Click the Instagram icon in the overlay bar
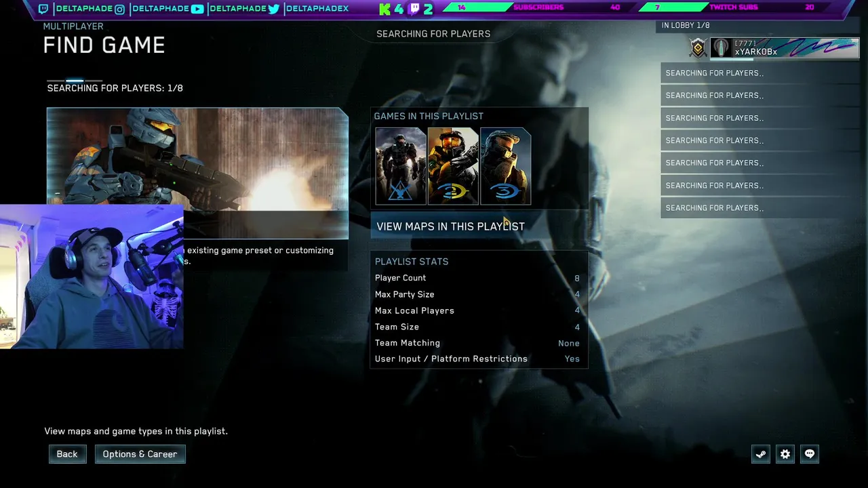Viewport: 868px width, 488px height. [x=119, y=9]
